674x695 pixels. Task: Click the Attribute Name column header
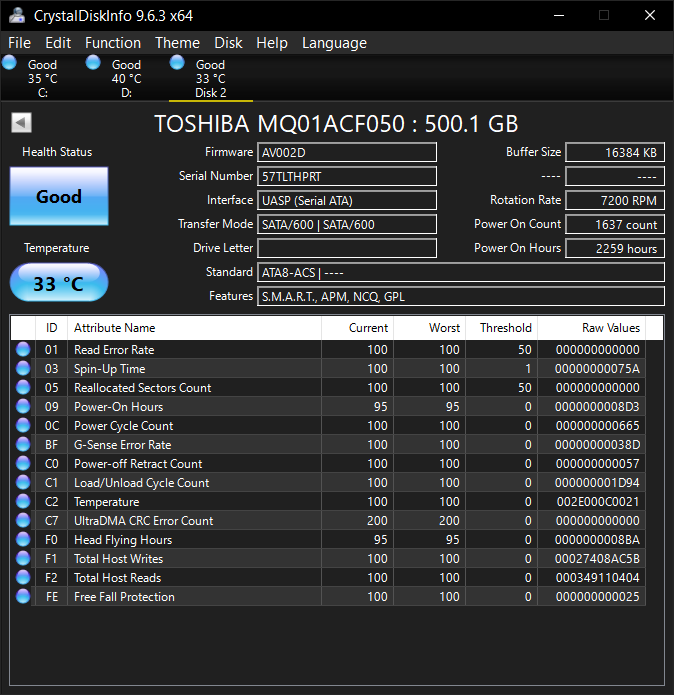tap(114, 328)
